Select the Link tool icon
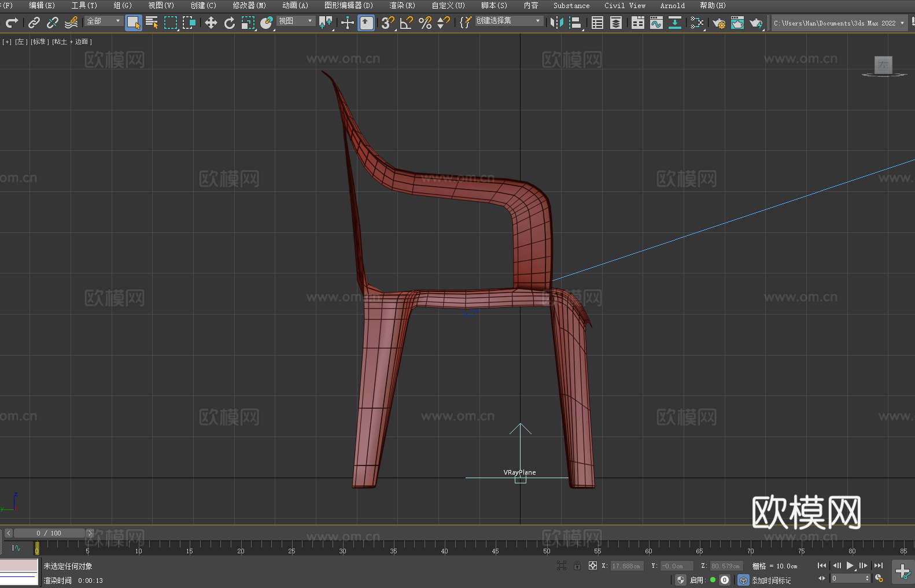The image size is (915, 588). click(34, 23)
